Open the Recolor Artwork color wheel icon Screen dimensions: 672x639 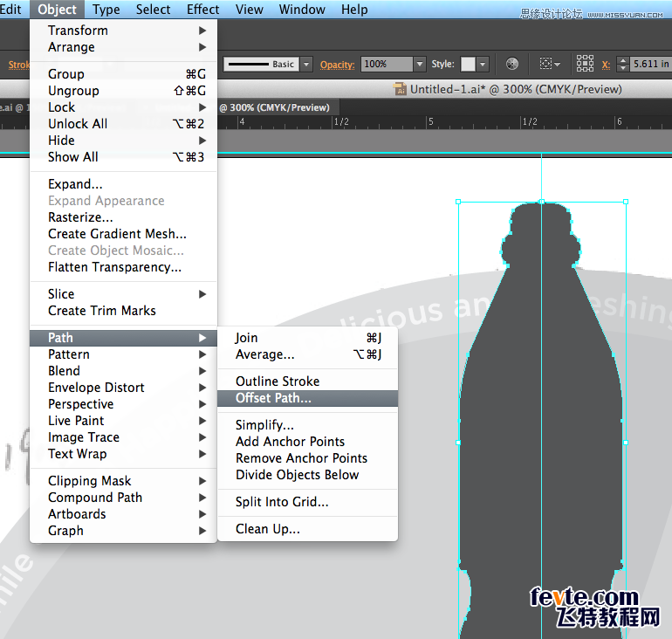pos(511,64)
